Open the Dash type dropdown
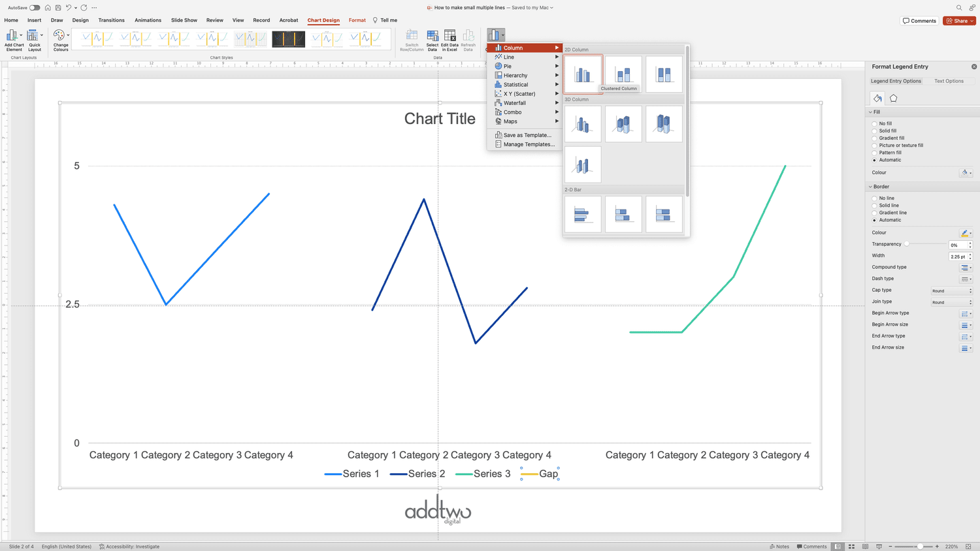 tap(966, 279)
